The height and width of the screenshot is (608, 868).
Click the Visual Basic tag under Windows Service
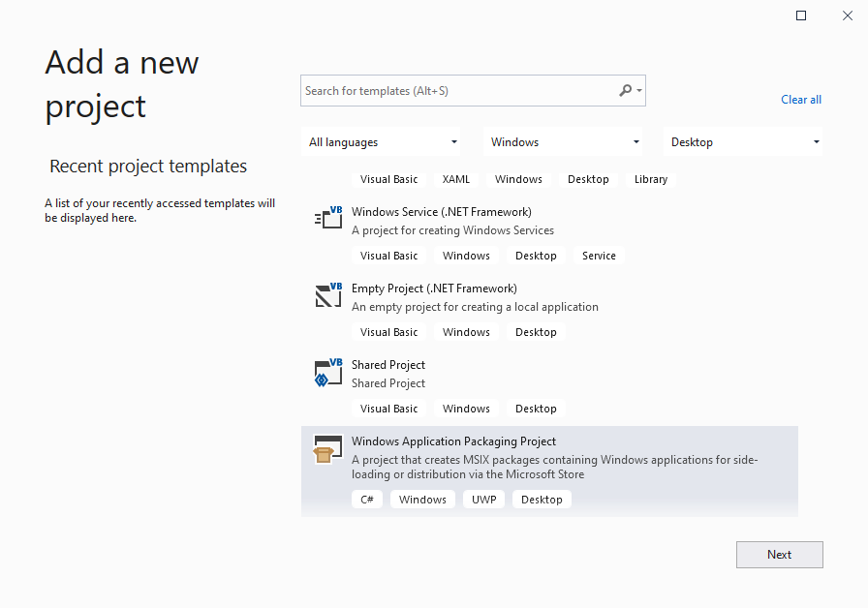click(388, 256)
